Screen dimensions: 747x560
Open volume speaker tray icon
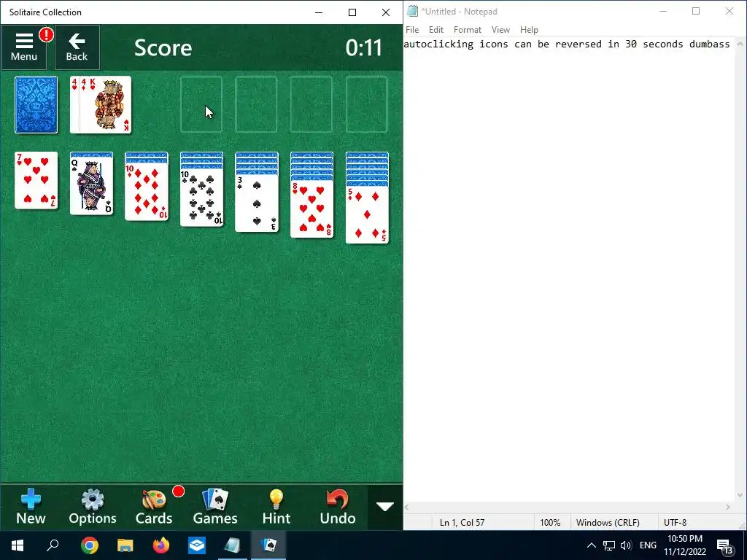point(626,545)
